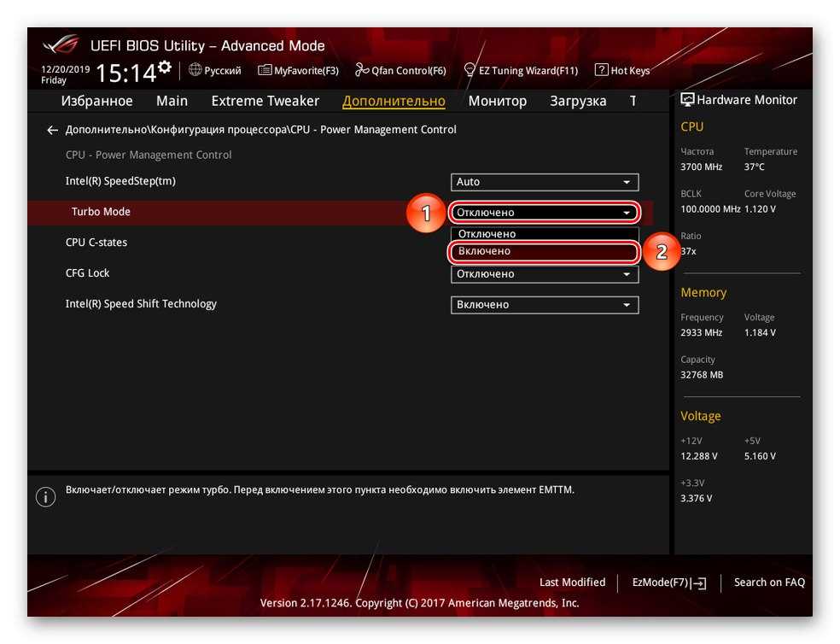Open MyFavorite(F3)
Screen dimensions: 840x644
(299, 70)
